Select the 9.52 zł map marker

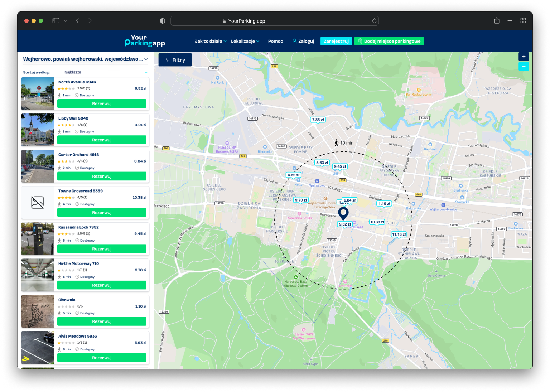[345, 224]
